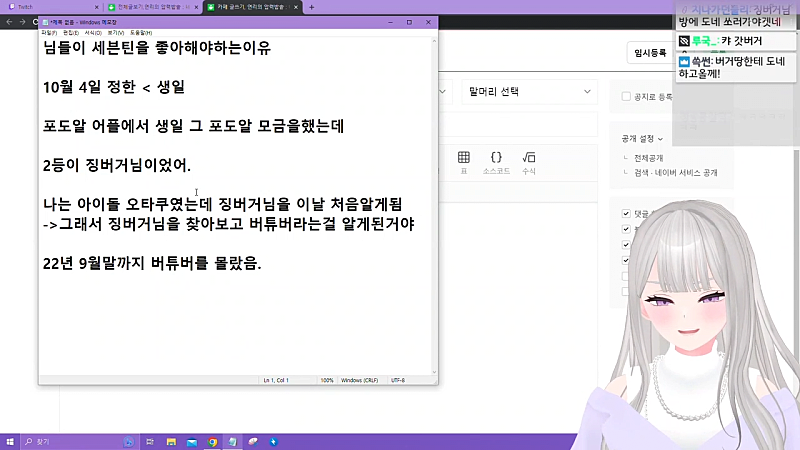Close the Notepad window
The width and height of the screenshot is (800, 450).
[428, 22]
